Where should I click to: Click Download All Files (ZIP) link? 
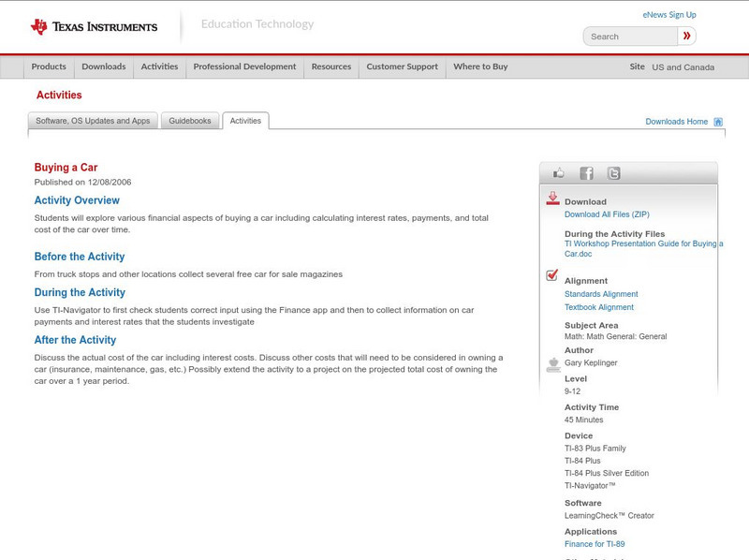click(607, 214)
